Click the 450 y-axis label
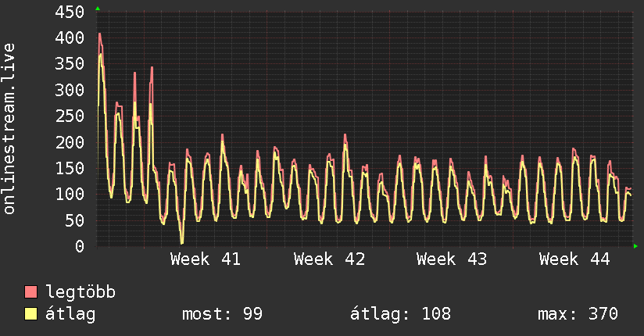 70,12
